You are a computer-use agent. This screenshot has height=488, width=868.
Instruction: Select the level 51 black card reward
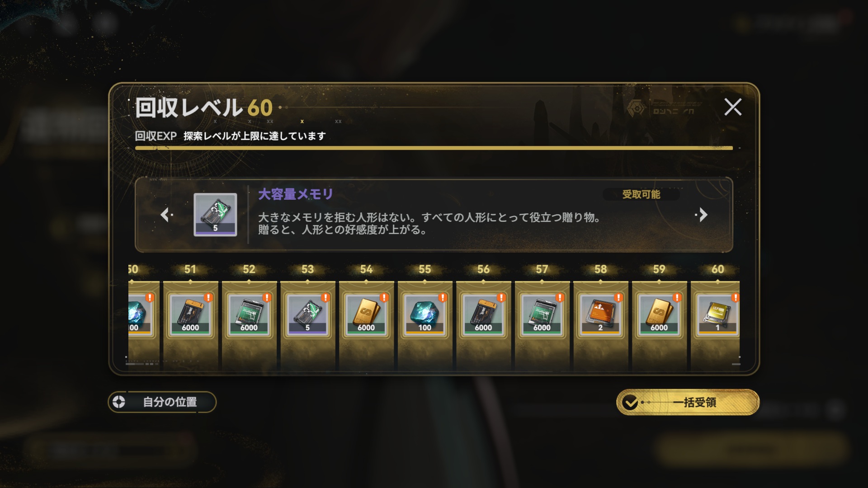click(x=190, y=314)
